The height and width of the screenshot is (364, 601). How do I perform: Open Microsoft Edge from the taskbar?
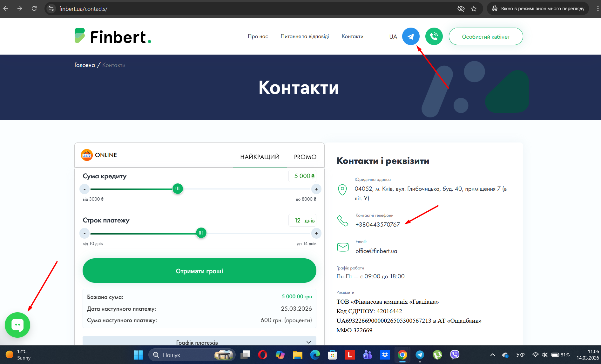pyautogui.click(x=315, y=355)
